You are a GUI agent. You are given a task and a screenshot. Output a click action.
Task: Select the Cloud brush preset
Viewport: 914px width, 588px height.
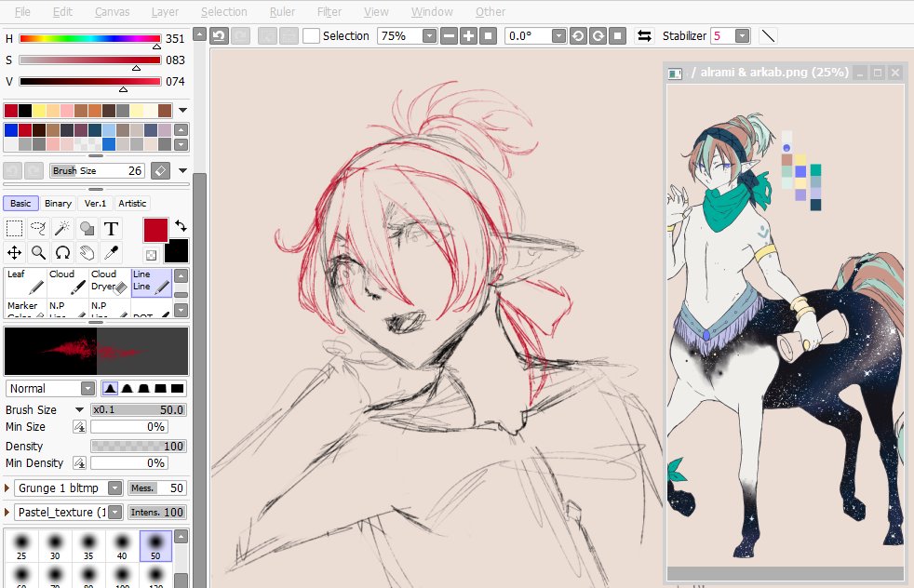pos(67,283)
